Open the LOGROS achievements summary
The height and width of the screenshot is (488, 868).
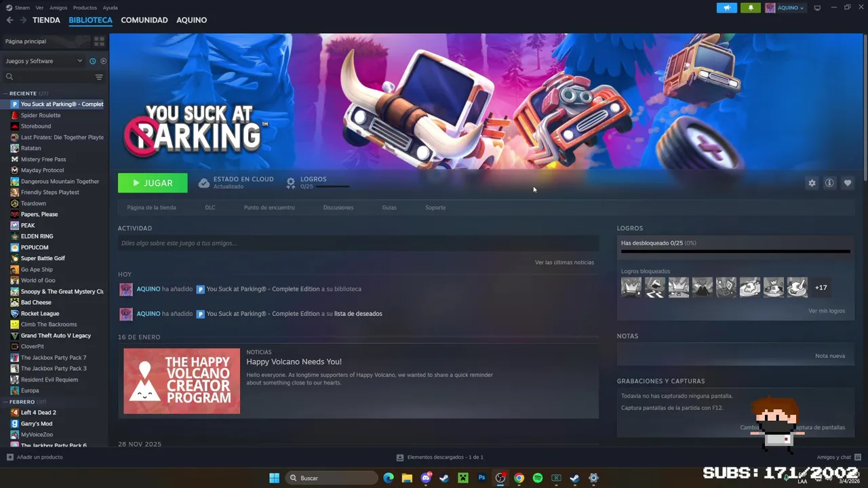tap(317, 182)
